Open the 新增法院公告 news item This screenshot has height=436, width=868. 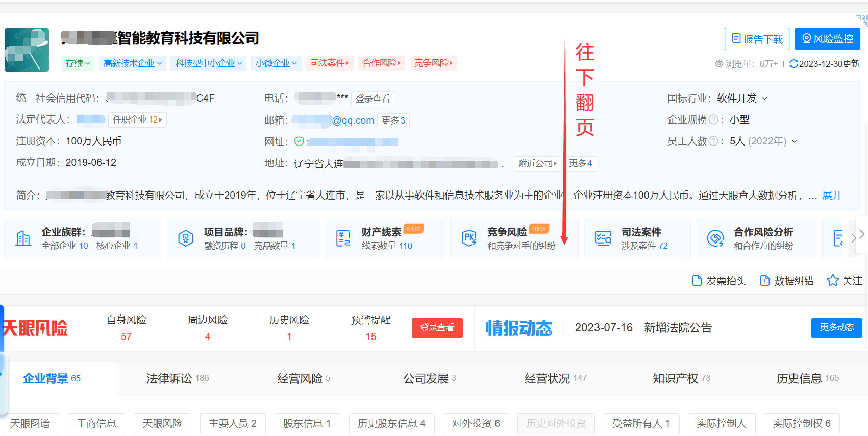(x=678, y=328)
